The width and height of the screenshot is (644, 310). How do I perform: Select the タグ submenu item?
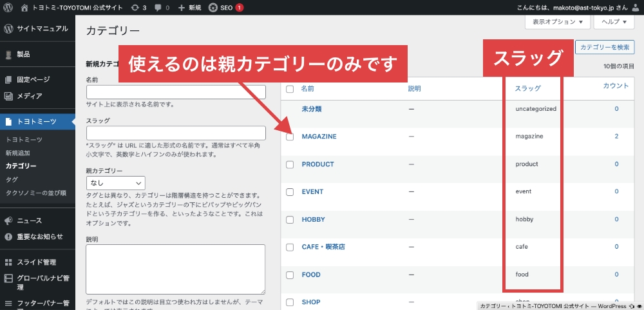[x=12, y=180]
